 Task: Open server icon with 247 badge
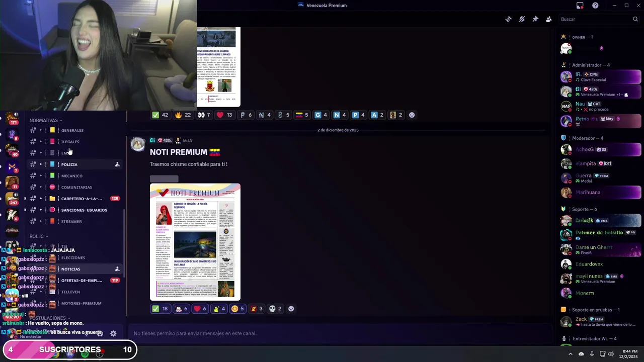pos(12,199)
